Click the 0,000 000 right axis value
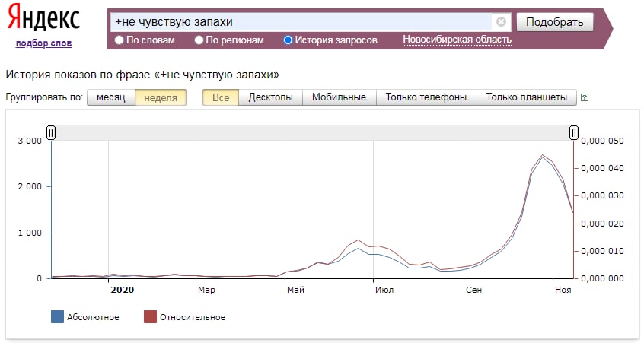This screenshot has height=343, width=644. click(x=602, y=278)
